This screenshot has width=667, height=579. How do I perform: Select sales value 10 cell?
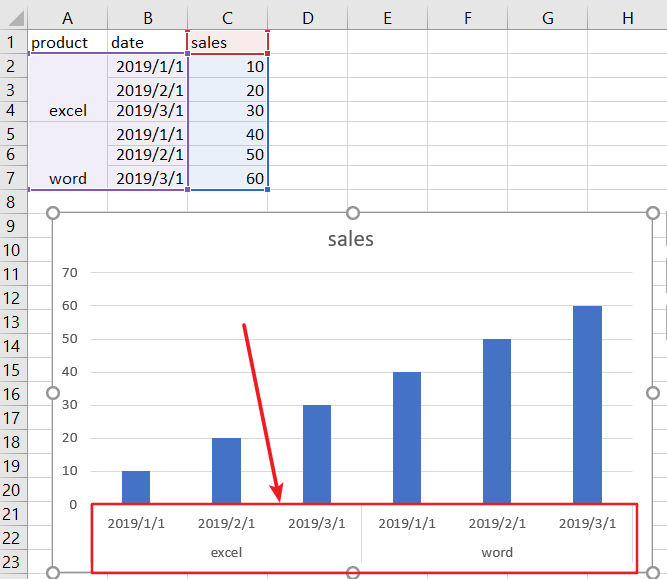(227, 66)
